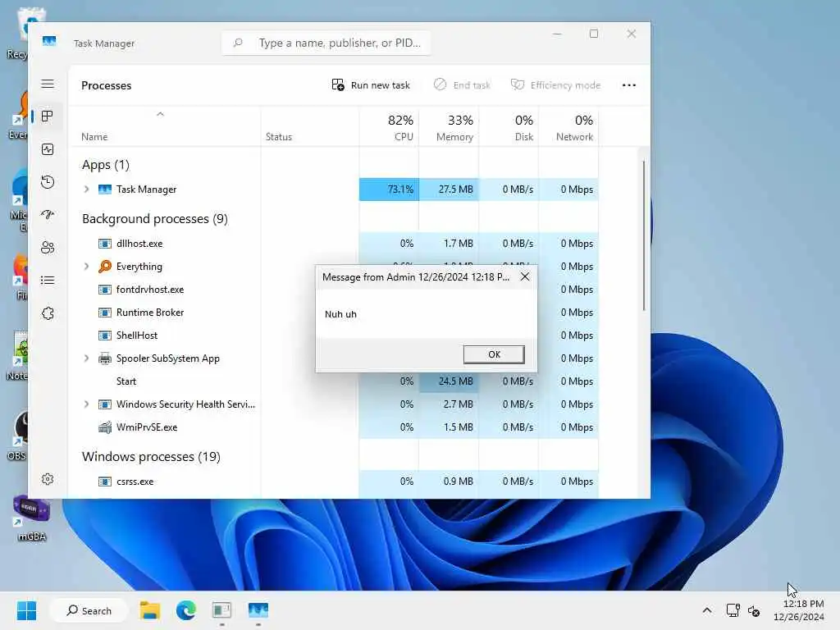Click the Runtime Broker process icon
Viewport: 840px width, 630px height.
(105, 313)
